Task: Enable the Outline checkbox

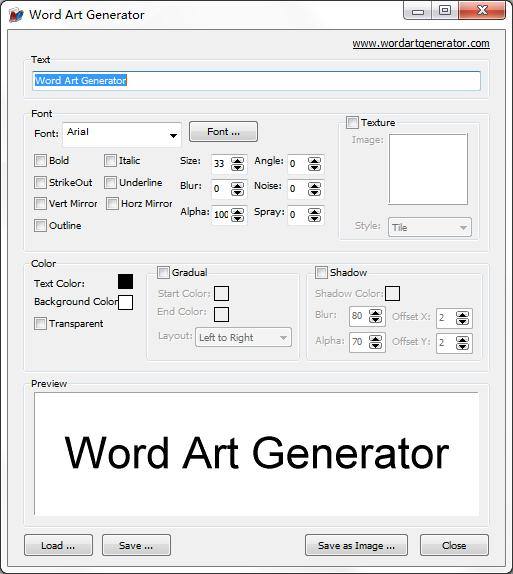Action: pyautogui.click(x=40, y=225)
